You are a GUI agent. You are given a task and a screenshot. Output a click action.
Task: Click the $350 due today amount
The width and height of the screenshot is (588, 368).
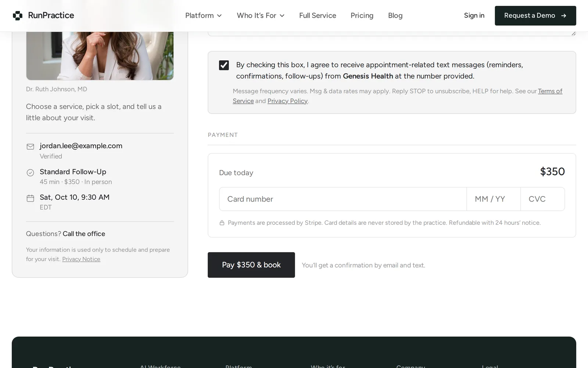pyautogui.click(x=552, y=171)
